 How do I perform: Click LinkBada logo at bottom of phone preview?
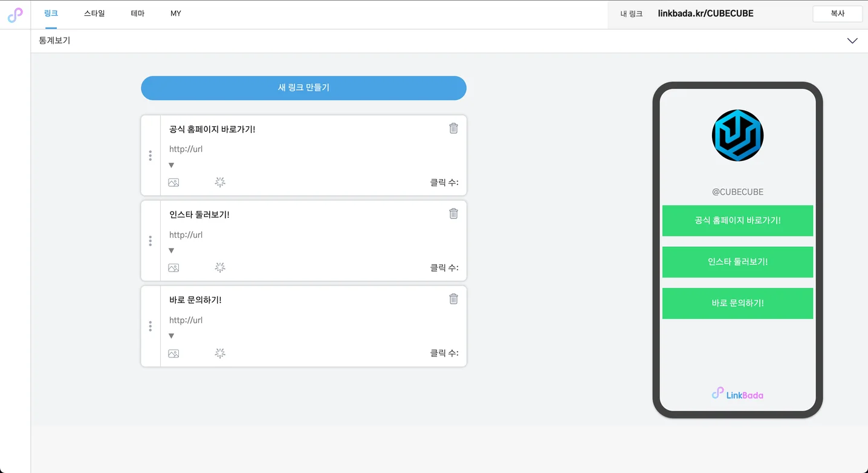737,394
